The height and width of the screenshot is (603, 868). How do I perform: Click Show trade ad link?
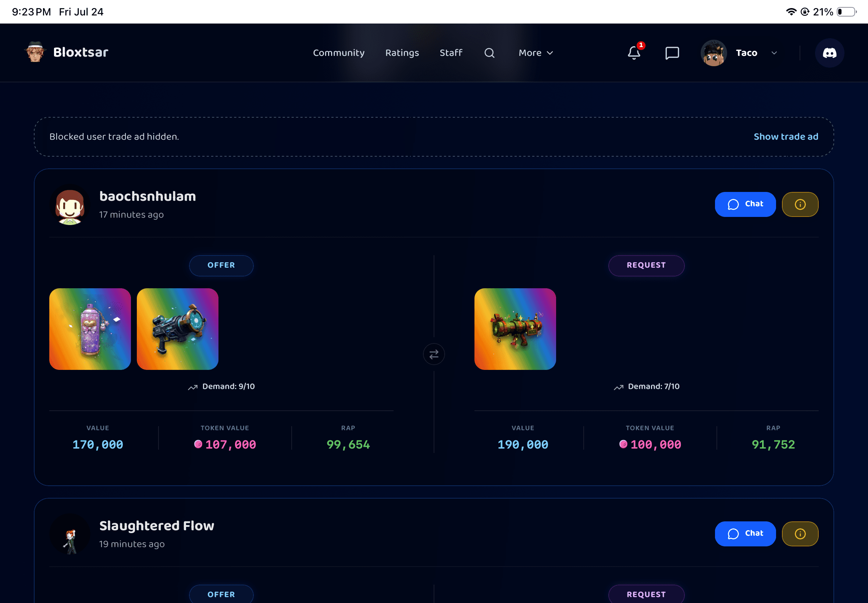(x=786, y=136)
